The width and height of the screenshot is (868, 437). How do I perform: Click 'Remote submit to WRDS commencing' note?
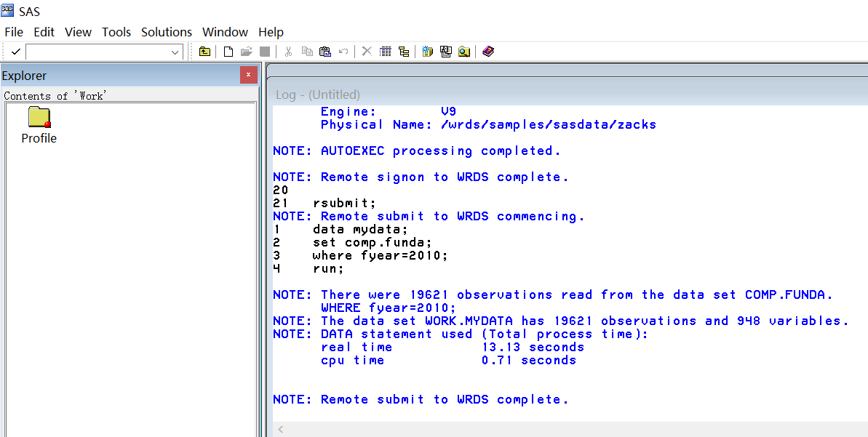[429, 216]
